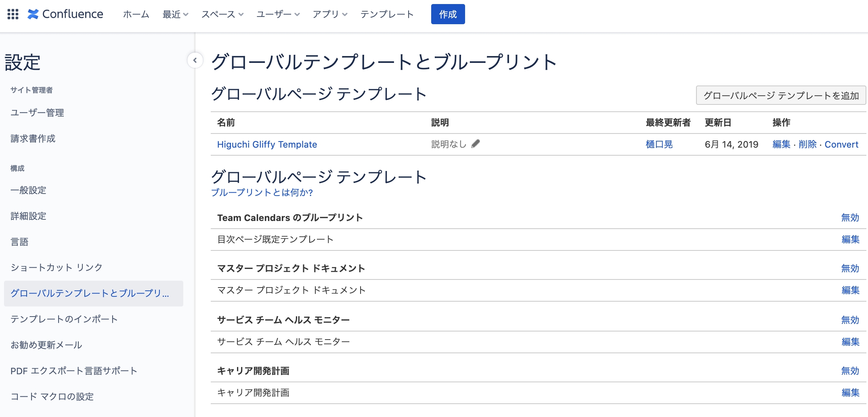Image resolution: width=868 pixels, height=417 pixels.
Task: Click 無効 for キャリア開発計画
Action: point(850,371)
